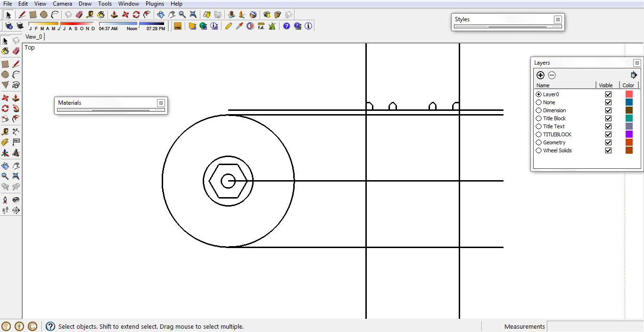Select the Position Camera tool
This screenshot has width=644, height=332.
5,200
